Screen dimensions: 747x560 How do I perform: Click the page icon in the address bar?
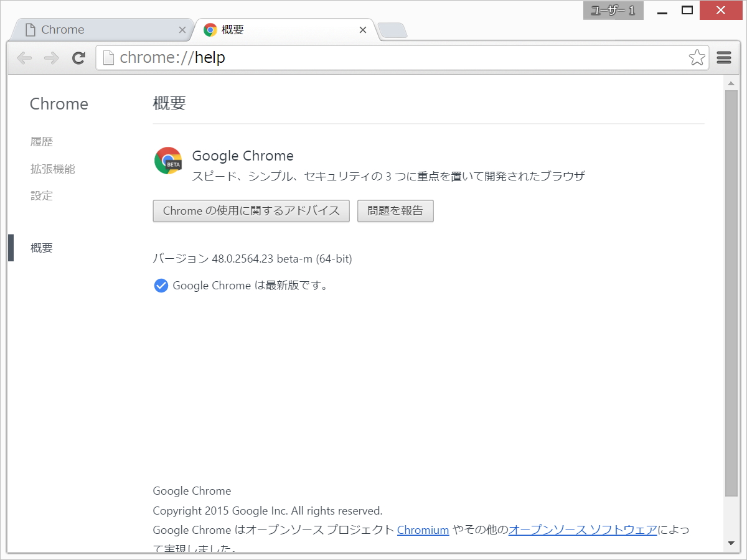tap(108, 57)
